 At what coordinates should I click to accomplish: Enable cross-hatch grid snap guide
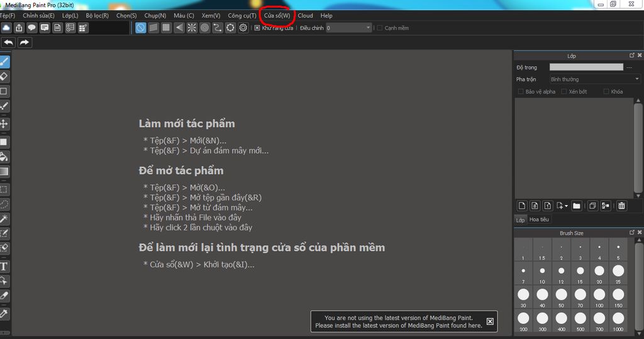[166, 28]
